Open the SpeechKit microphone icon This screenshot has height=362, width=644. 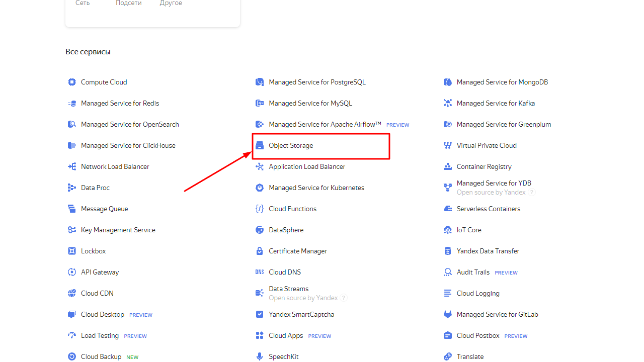260,356
